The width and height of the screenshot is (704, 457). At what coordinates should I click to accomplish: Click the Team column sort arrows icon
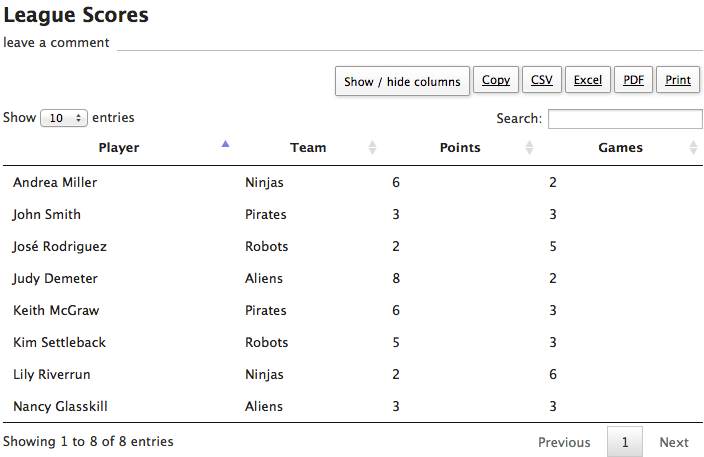coord(372,148)
